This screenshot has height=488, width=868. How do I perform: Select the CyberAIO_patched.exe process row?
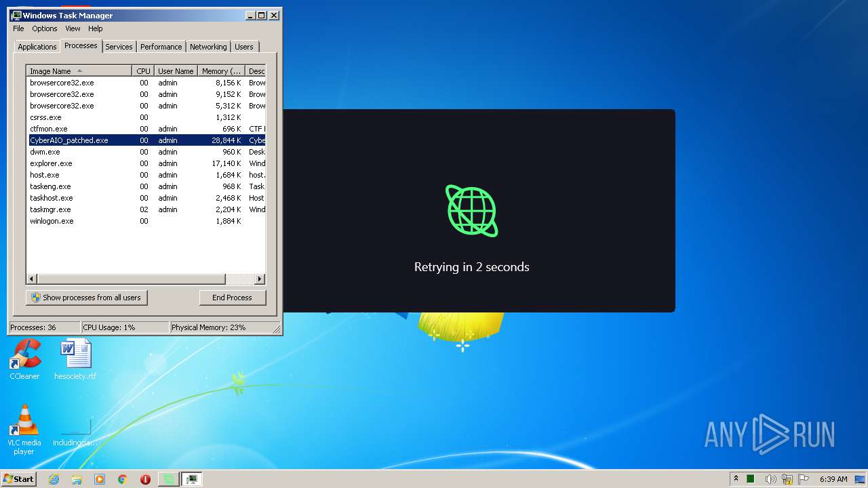pyautogui.click(x=146, y=140)
